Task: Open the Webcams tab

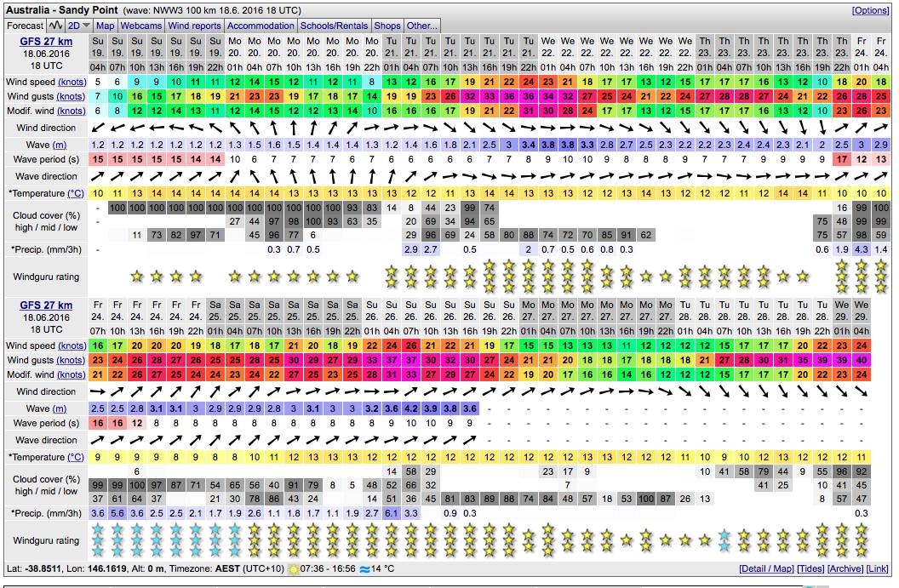Action: (x=140, y=26)
